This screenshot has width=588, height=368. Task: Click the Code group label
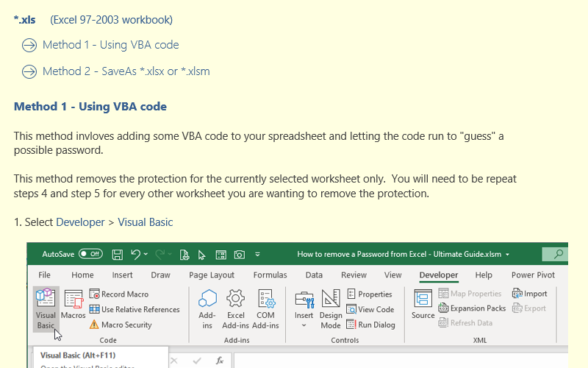click(108, 340)
